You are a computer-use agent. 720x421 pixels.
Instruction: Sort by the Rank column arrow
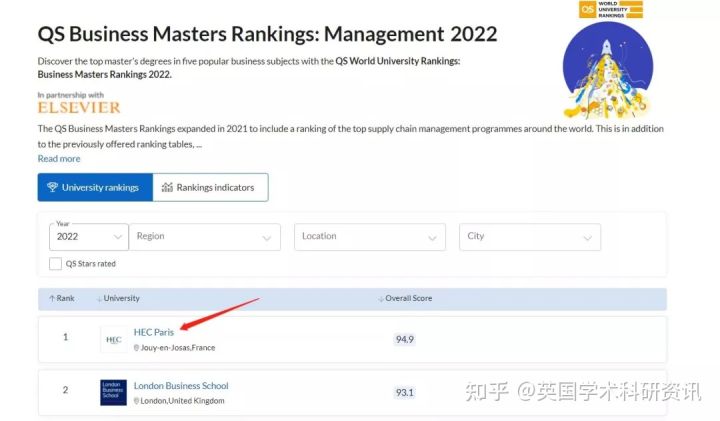[x=51, y=298]
